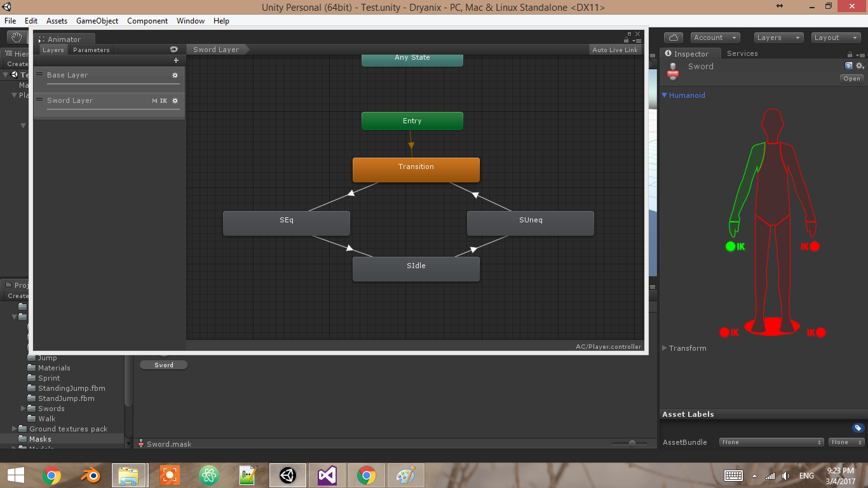Viewport: 868px width, 488px height.
Task: Open the orange recorder taskbar app
Action: click(x=169, y=475)
